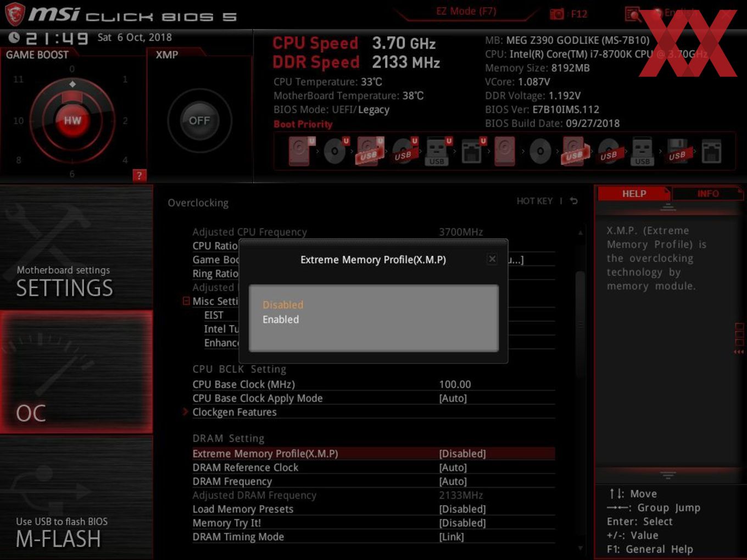
Task: Select the UEFI CD/DVD boot device icon
Action: tap(336, 151)
